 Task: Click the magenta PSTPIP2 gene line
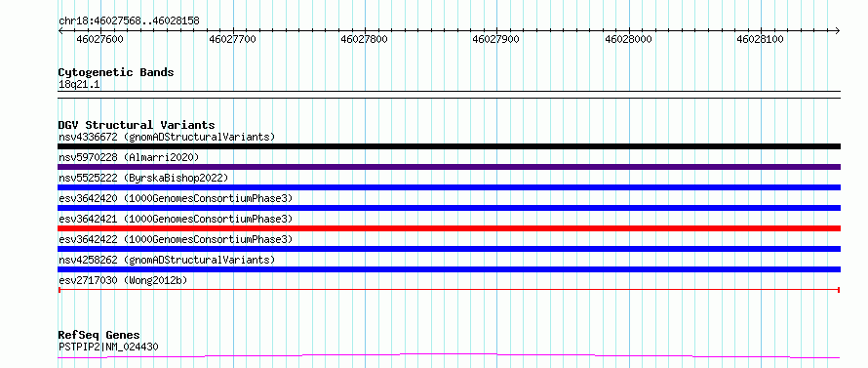tap(450, 356)
